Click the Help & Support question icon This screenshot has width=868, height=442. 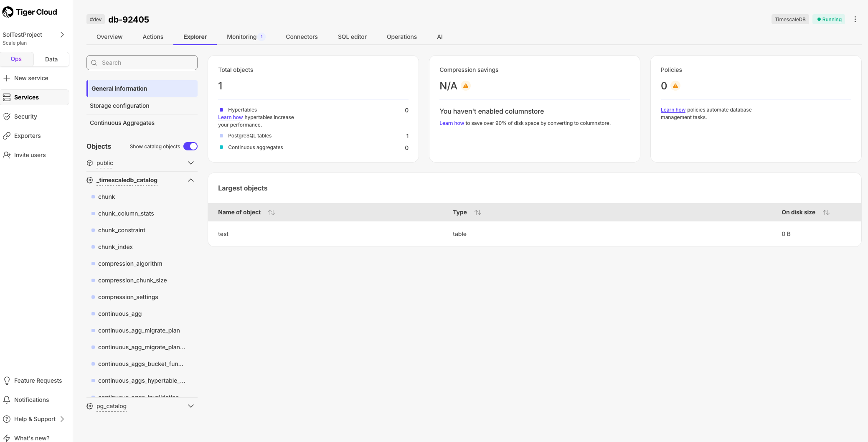pyautogui.click(x=7, y=419)
